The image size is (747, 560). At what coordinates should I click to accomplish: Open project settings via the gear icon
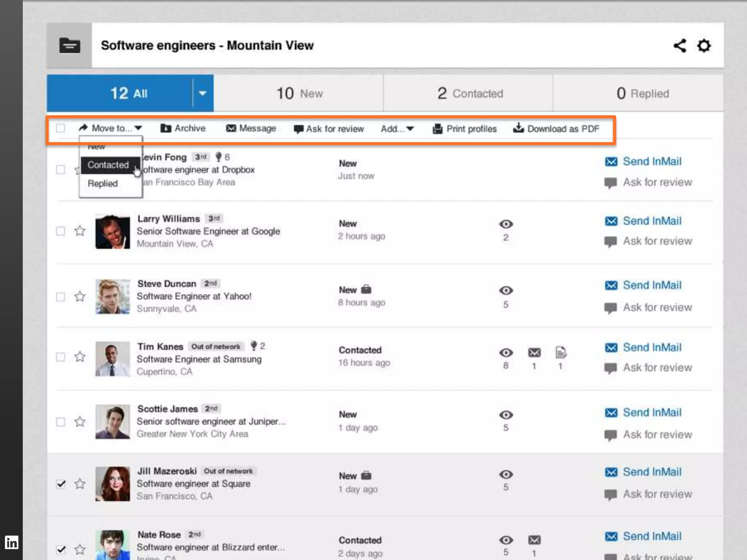(704, 46)
